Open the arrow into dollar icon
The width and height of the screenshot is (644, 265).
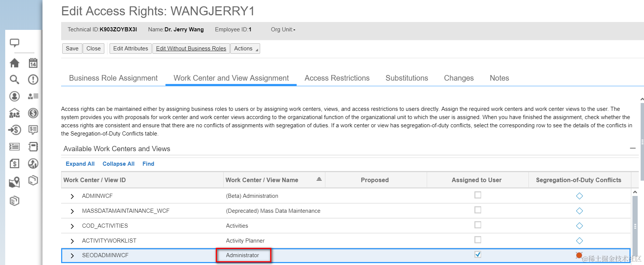pyautogui.click(x=15, y=130)
